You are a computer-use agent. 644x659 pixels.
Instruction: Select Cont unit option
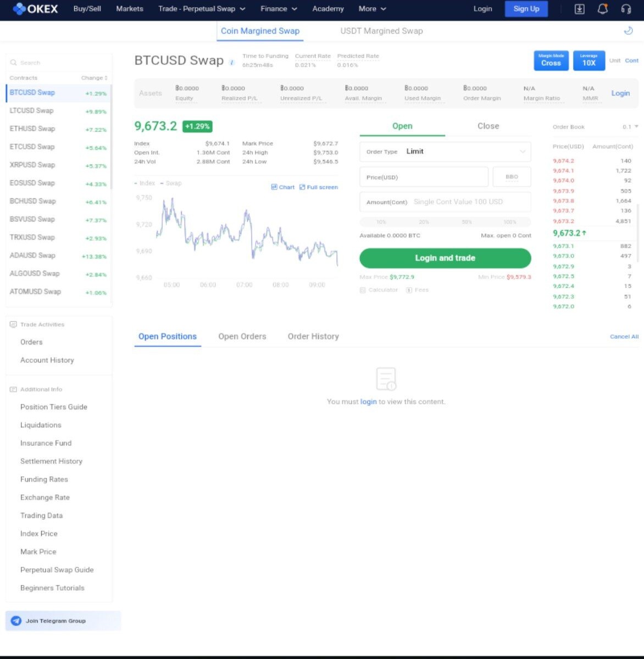[632, 60]
